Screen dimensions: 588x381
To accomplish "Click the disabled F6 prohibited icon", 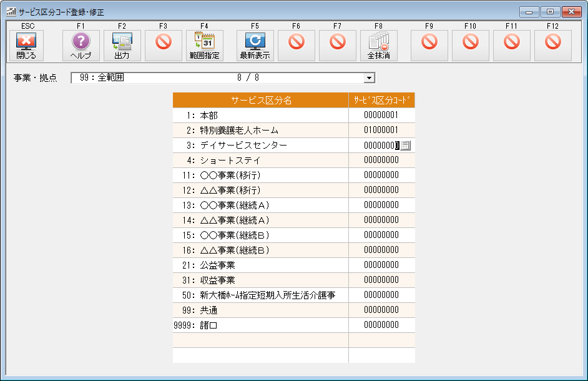I will (296, 46).
